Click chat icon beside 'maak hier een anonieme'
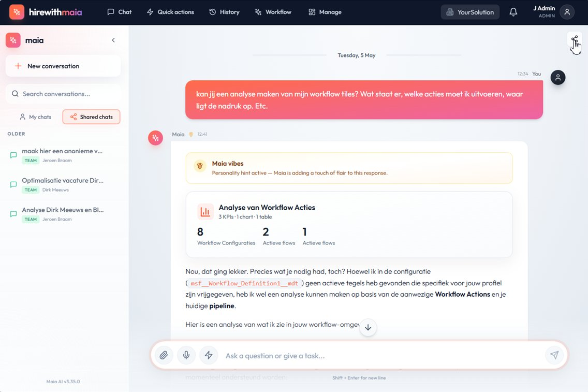Image resolution: width=588 pixels, height=392 pixels. tap(13, 155)
